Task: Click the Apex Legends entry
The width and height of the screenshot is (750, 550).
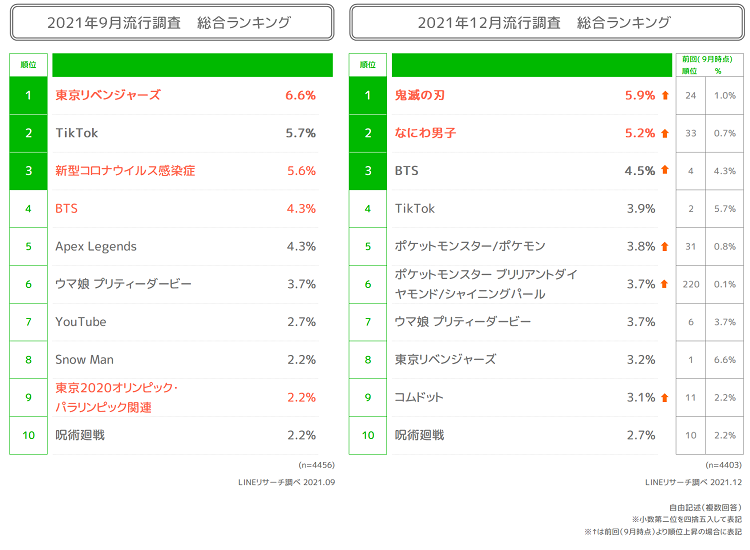Action: [96, 246]
